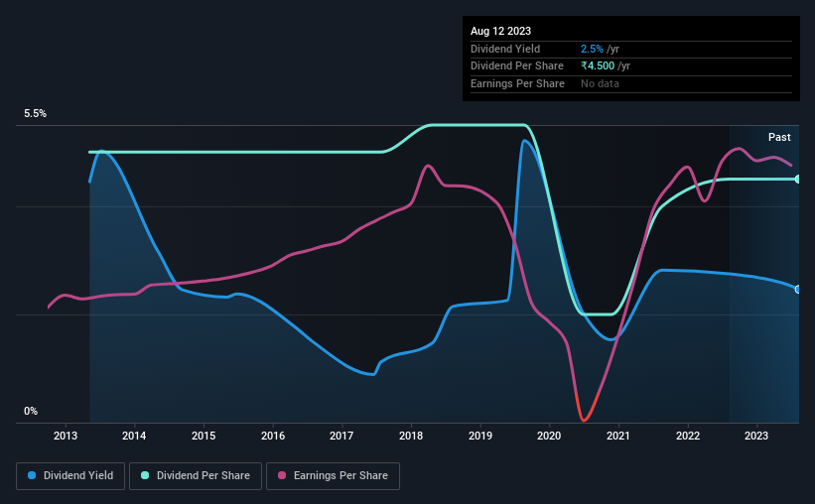Viewport: 815px width, 504px height.
Task: Click the blue endpoint marker on Dividend Yield line
Action: click(x=798, y=289)
